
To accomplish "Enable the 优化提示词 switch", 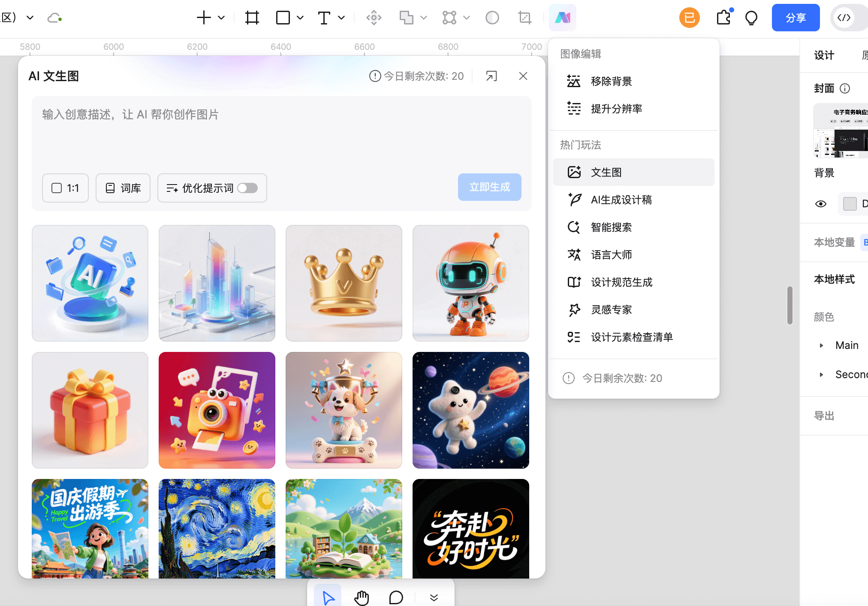I will coord(247,188).
